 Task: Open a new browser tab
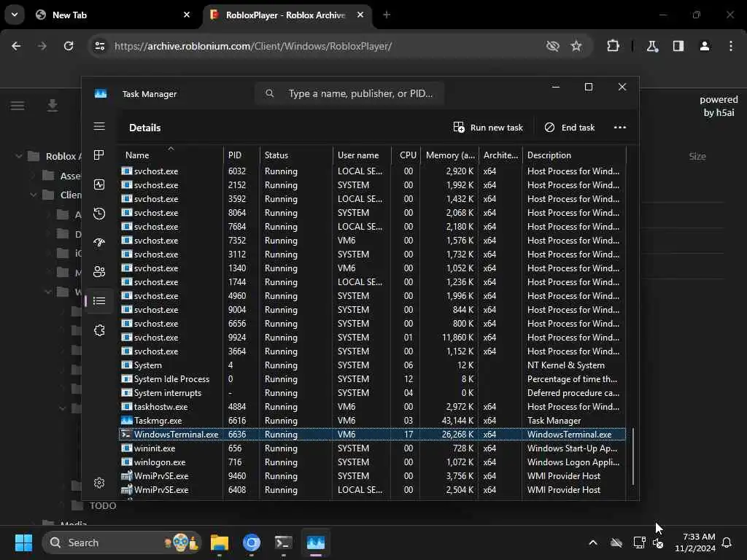[387, 15]
